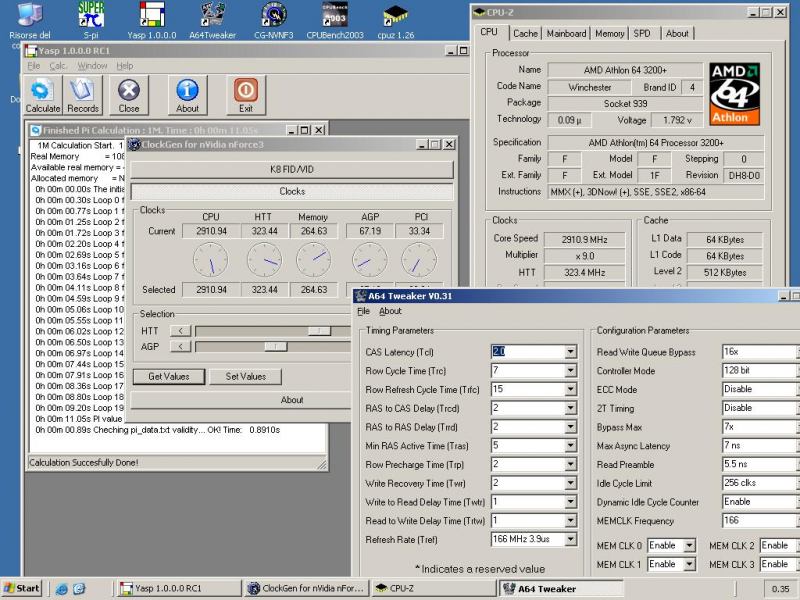Open Records from the Yasp toolbar
Screen dimensions: 800x600
click(83, 95)
